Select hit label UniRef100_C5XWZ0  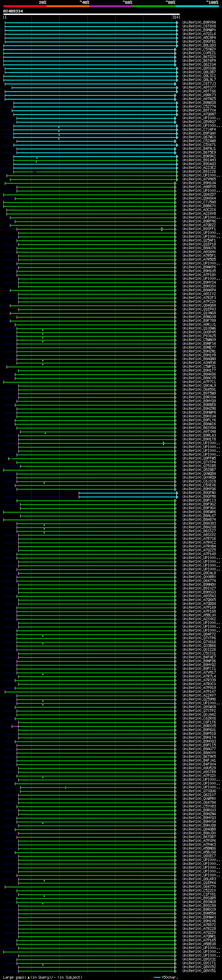pos(199,49)
